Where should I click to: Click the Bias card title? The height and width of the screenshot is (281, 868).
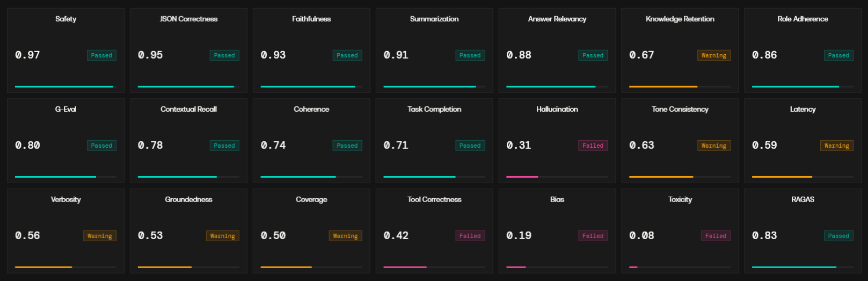click(x=557, y=199)
